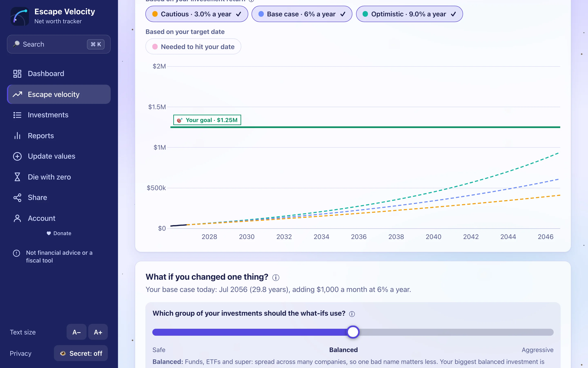Viewport: 588px width, 368px height.
Task: Toggle the Cautious 3.0% a year scenario
Action: coord(197,14)
